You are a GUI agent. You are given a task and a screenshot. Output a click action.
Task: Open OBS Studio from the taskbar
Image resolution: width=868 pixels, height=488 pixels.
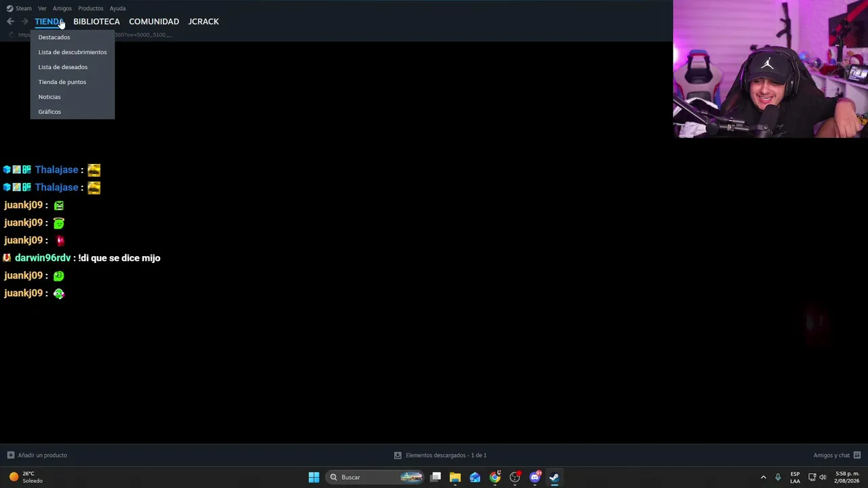click(515, 477)
